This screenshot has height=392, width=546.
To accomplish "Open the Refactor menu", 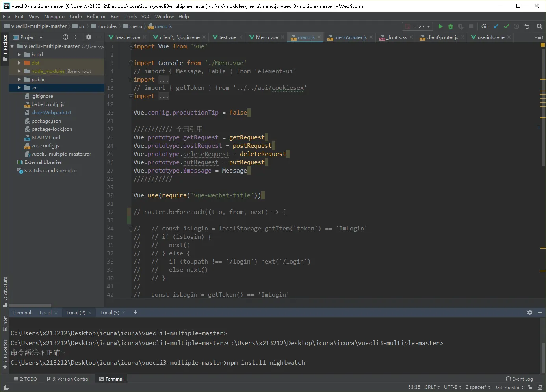I will pyautogui.click(x=96, y=17).
